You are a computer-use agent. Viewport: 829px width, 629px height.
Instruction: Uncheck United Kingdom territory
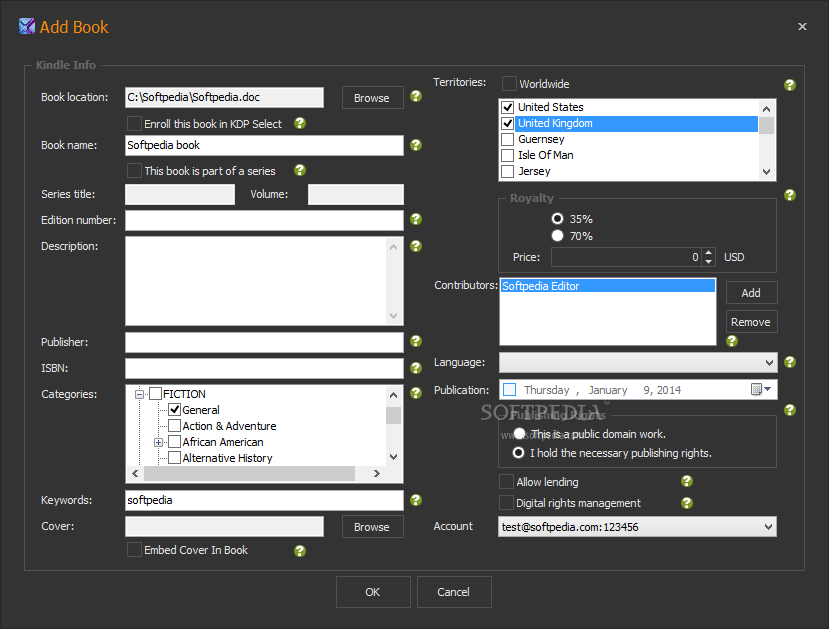point(508,123)
